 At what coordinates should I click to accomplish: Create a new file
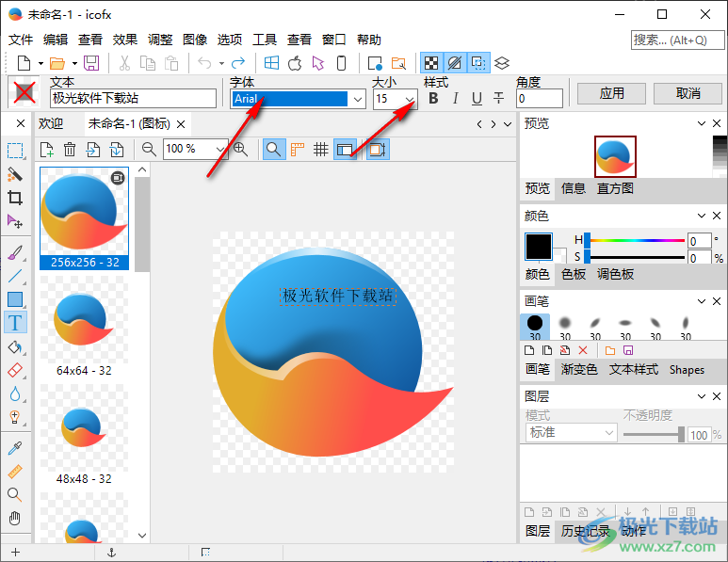[x=24, y=63]
